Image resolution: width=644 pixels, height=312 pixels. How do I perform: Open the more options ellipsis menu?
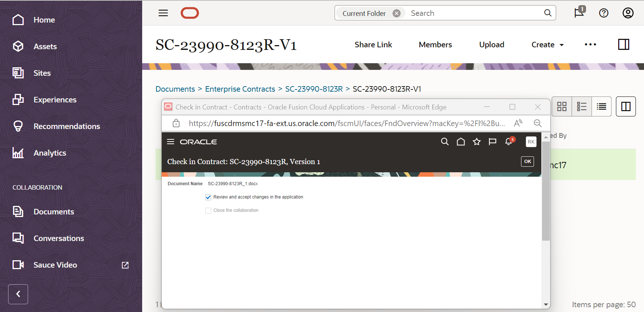click(x=590, y=44)
